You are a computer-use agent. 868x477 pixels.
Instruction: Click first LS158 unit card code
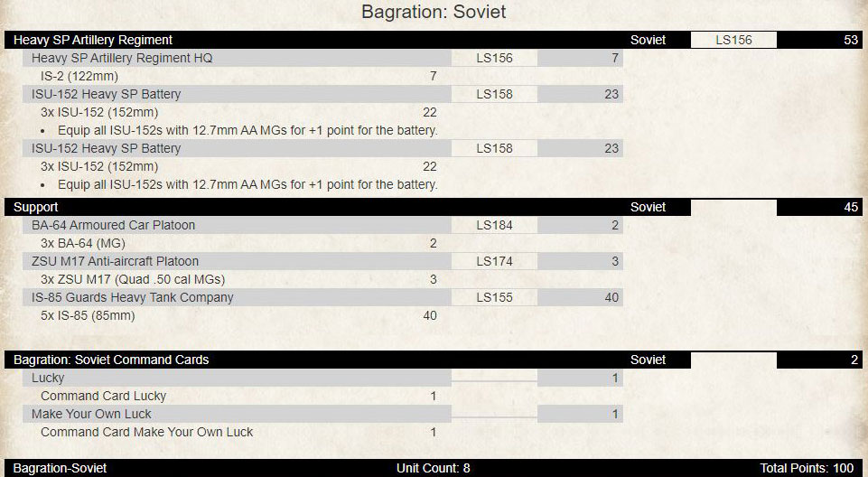click(494, 94)
